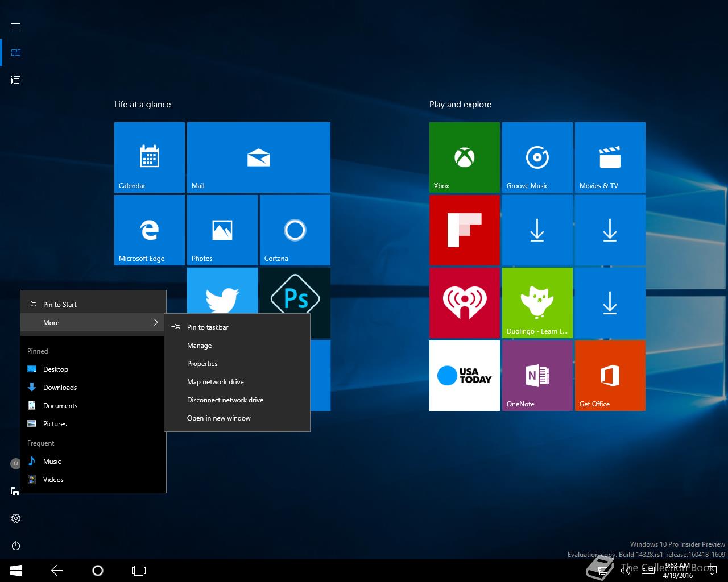The height and width of the screenshot is (582, 728).
Task: Open the iHeartRadio tile
Action: click(x=465, y=303)
